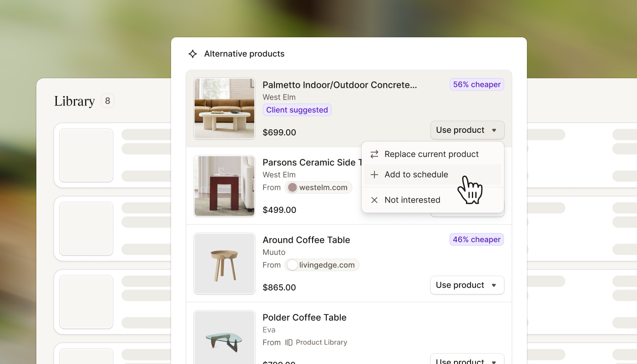Open the Polder Coffee Table thumbnail
637x364 pixels.
(x=224, y=338)
